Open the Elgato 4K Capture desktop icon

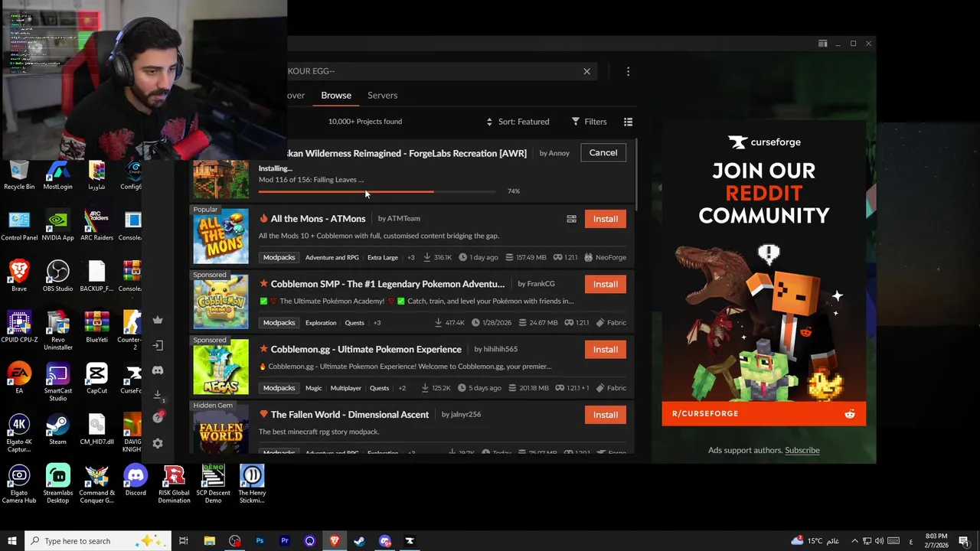click(19, 434)
